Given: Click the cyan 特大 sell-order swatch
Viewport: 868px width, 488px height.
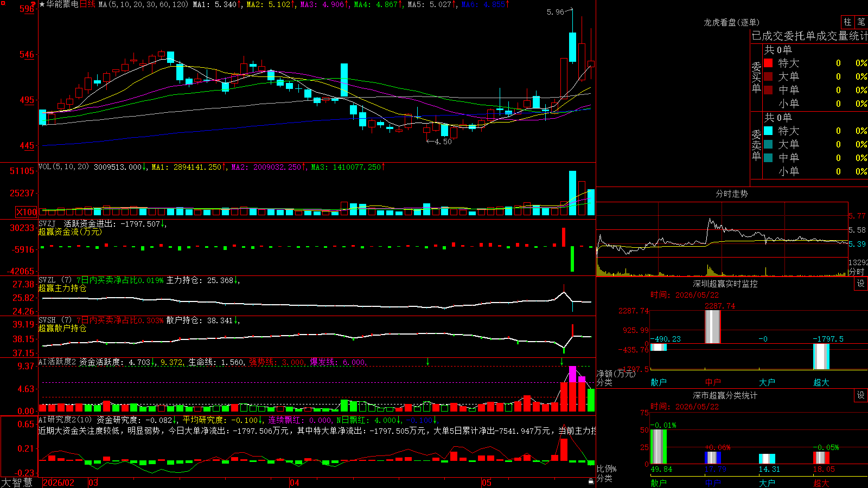Looking at the screenshot, I should (768, 131).
